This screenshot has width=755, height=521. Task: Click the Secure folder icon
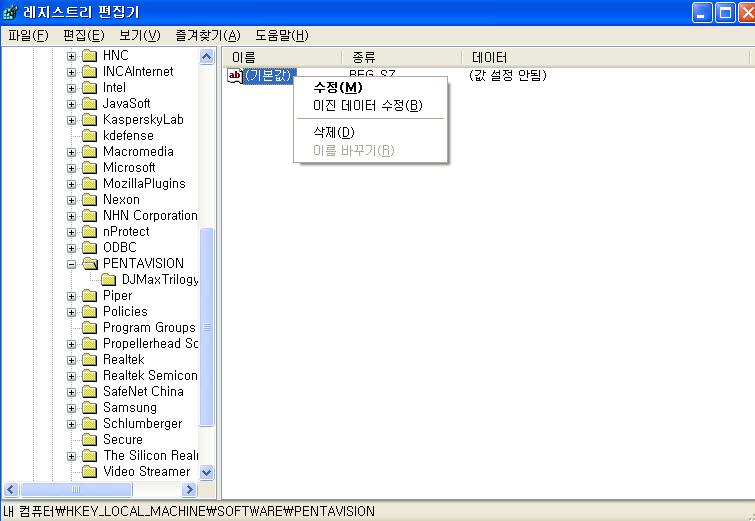90,440
